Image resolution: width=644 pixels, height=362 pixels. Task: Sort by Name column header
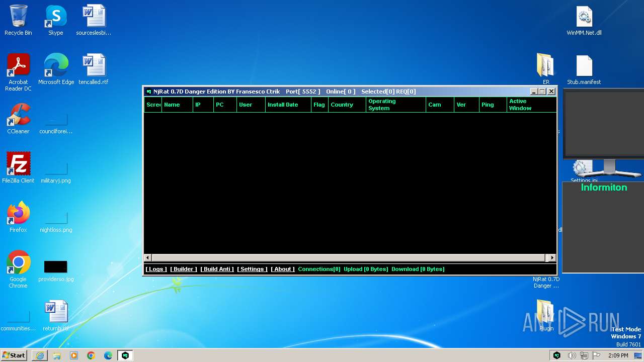pos(177,105)
